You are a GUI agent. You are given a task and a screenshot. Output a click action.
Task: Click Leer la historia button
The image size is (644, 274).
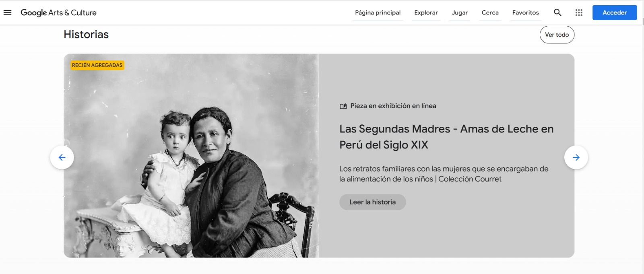tap(372, 202)
